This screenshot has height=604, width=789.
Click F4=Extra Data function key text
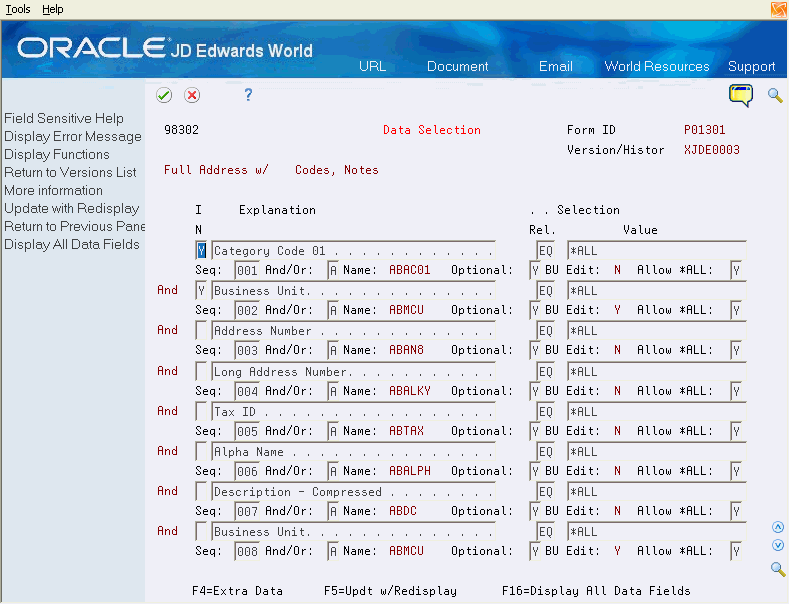[x=238, y=591]
